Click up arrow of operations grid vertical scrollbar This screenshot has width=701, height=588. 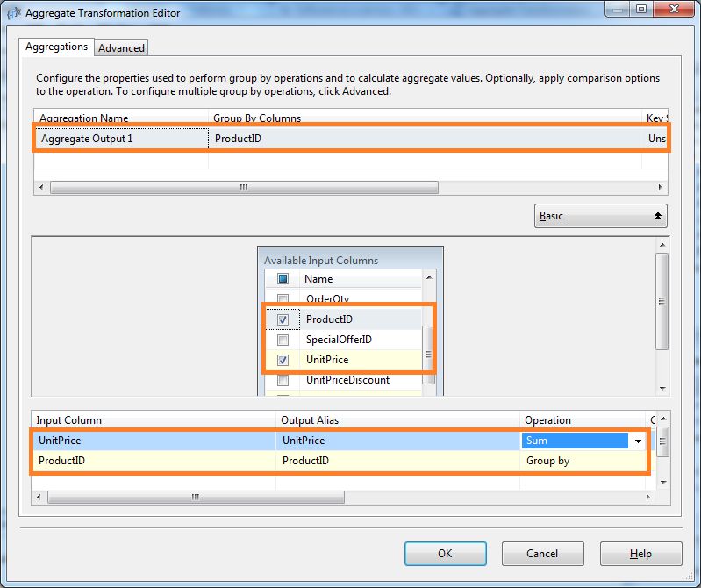click(x=663, y=419)
